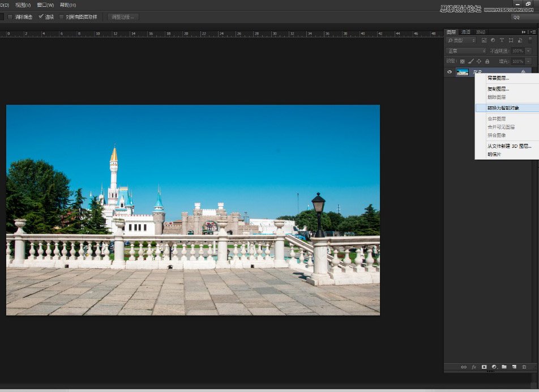Select the 图层 Layers tab

coord(451,32)
